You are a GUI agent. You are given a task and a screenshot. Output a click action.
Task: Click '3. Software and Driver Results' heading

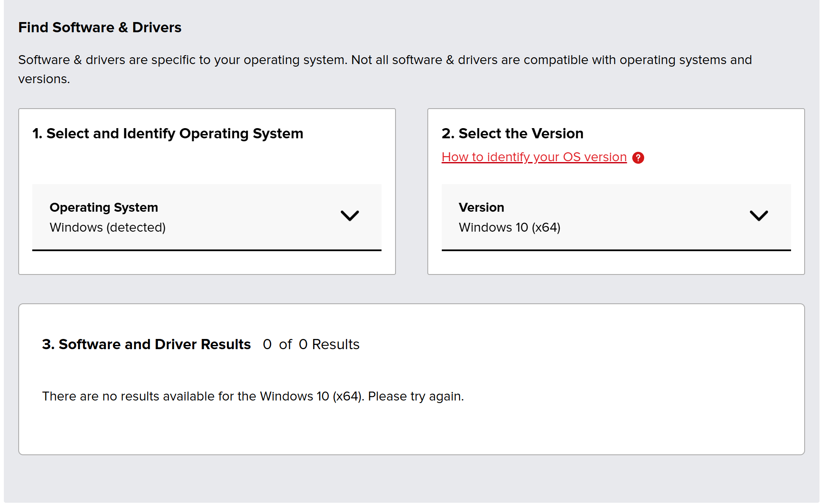click(146, 344)
